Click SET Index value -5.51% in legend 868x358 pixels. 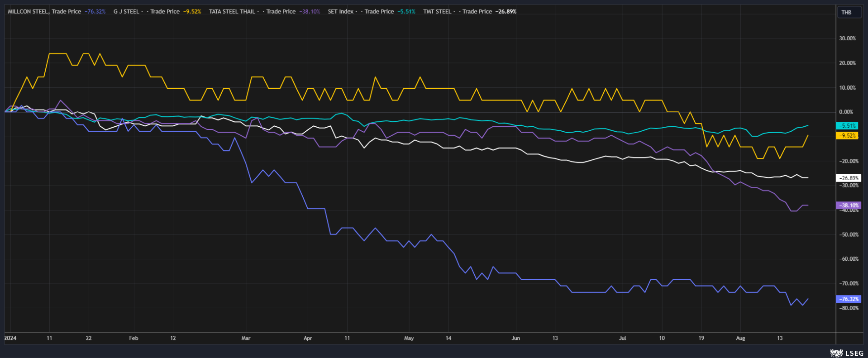tap(406, 12)
